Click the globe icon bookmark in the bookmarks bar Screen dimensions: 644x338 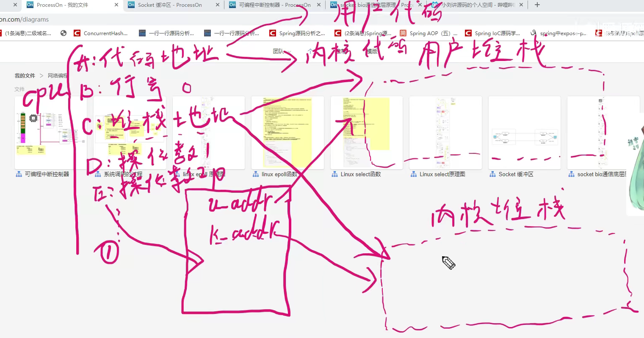pyautogui.click(x=64, y=33)
